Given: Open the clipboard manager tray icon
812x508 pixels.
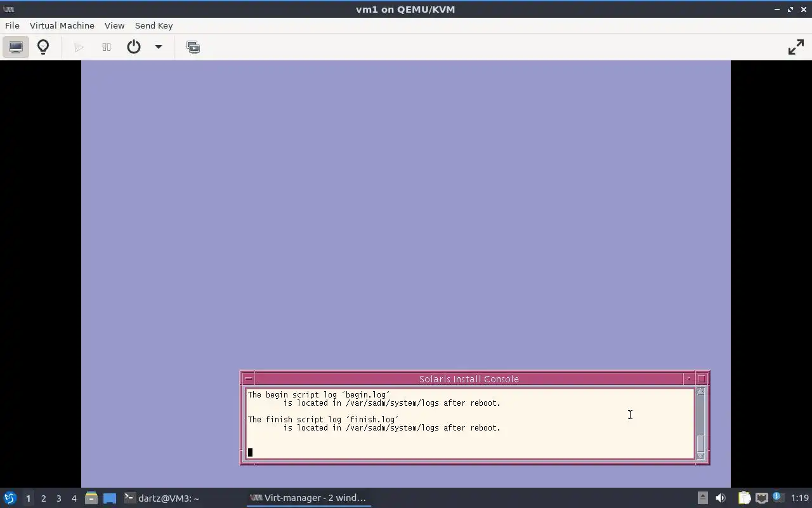Looking at the screenshot, I should tap(744, 498).
